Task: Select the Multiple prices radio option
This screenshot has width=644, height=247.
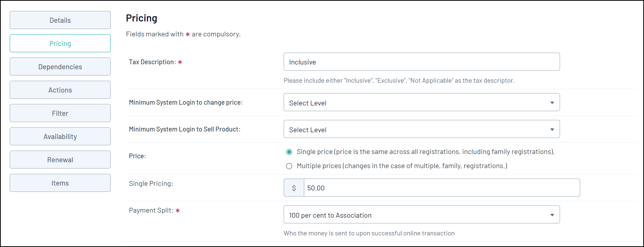Action: tap(289, 166)
